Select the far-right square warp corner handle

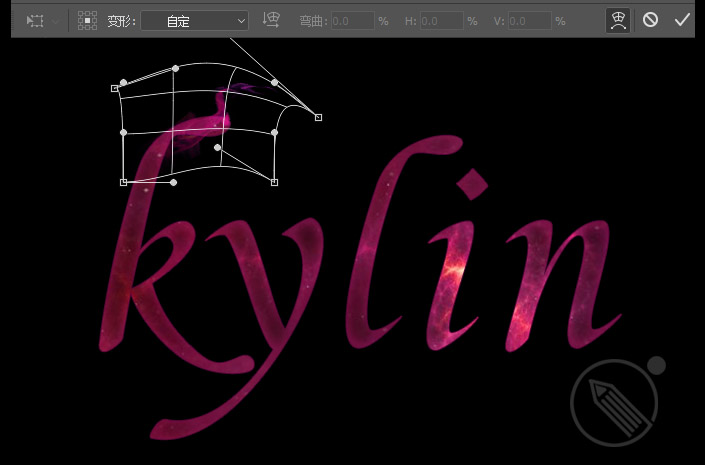318,117
